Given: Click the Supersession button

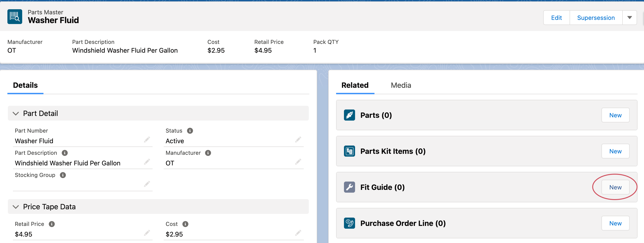Looking at the screenshot, I should click(x=596, y=18).
